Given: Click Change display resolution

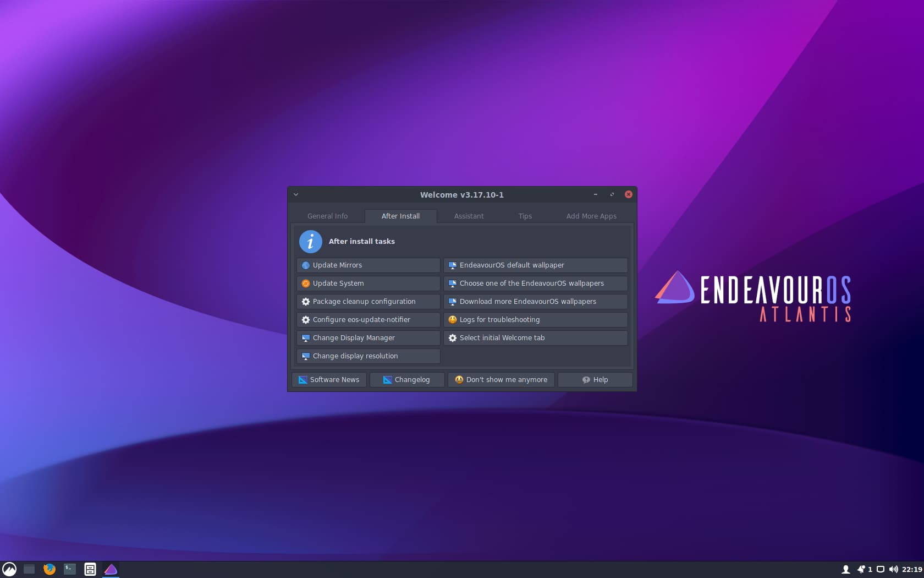Looking at the screenshot, I should (369, 356).
